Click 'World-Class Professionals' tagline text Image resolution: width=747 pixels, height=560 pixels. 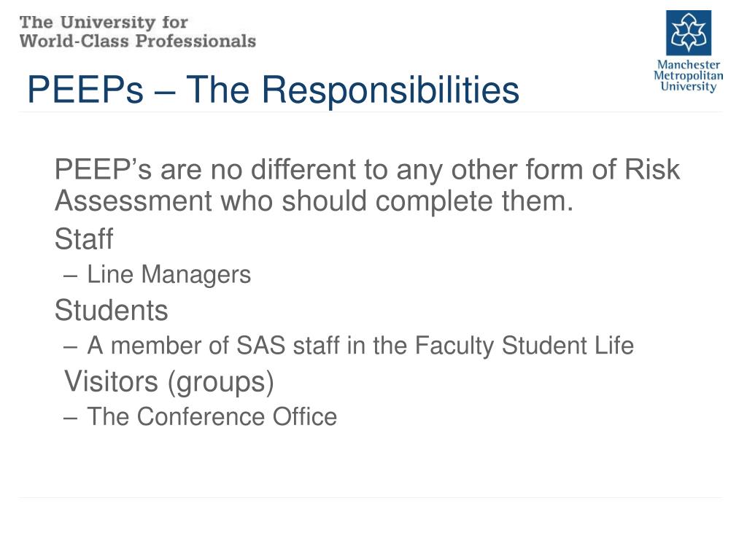[x=138, y=41]
